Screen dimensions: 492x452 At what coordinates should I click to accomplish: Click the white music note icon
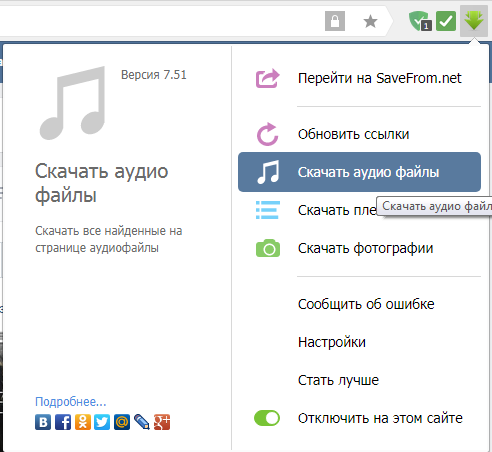point(268,172)
